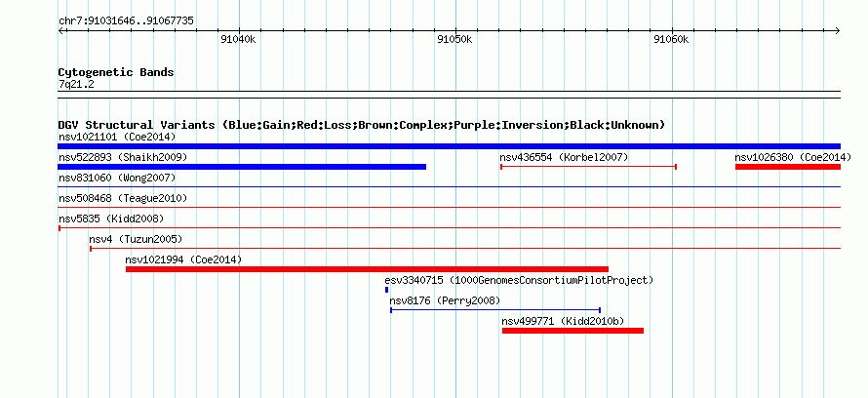Click the nsv1021101 (Coe2014) label
Screen dimensions: 868x398
coord(117,137)
